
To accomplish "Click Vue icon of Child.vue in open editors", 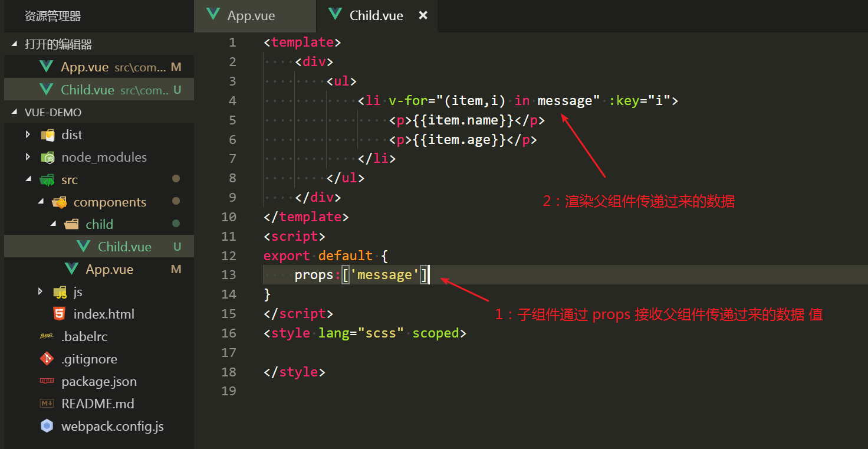I will point(46,89).
